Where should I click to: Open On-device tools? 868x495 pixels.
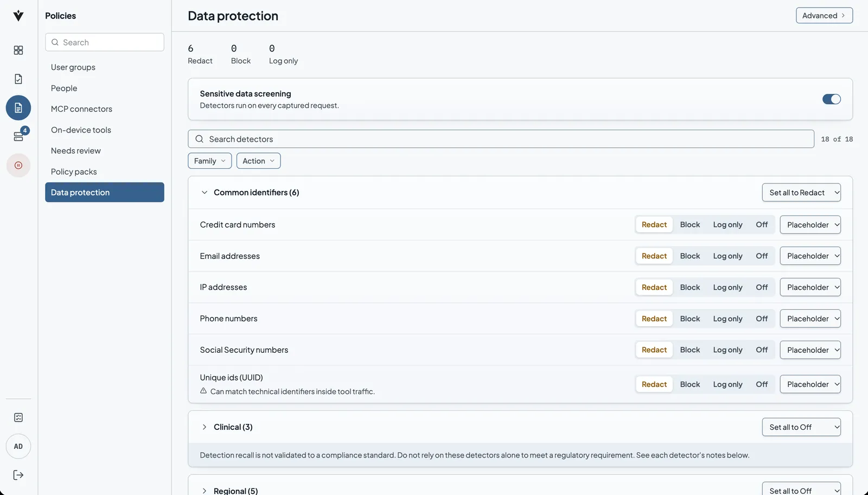(x=105, y=130)
